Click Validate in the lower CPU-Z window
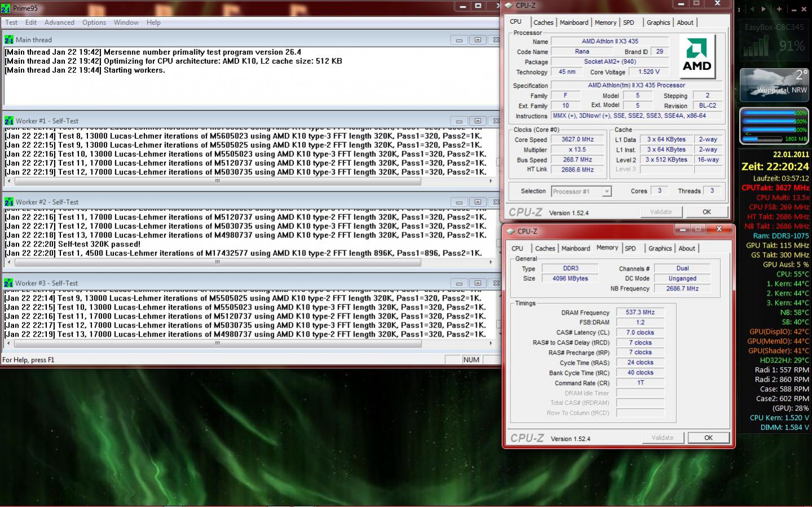 coord(662,438)
